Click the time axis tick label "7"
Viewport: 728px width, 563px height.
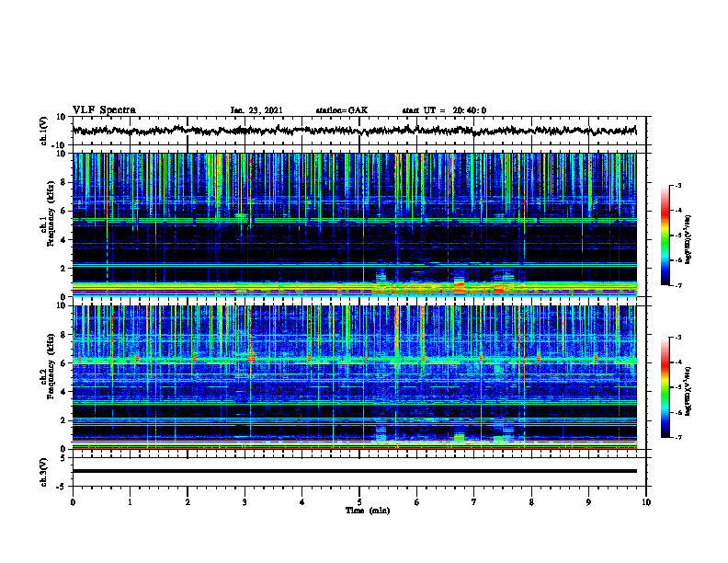point(474,501)
